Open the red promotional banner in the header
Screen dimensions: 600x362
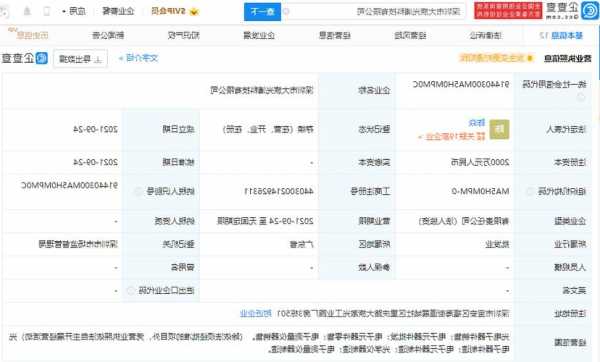[x=508, y=10]
